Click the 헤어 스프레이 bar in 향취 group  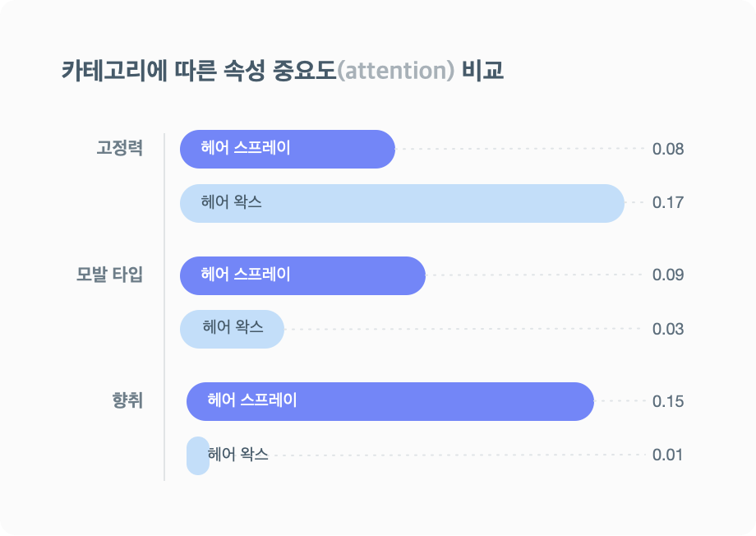tap(390, 401)
